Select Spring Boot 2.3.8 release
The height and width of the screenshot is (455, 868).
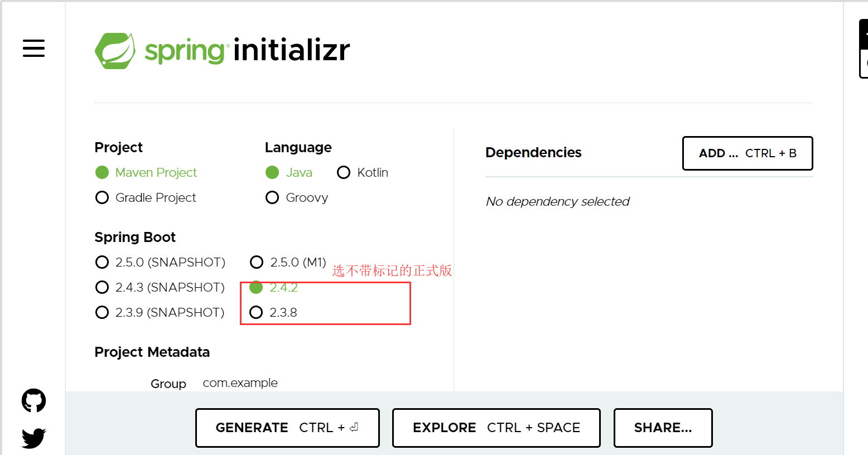tap(273, 312)
